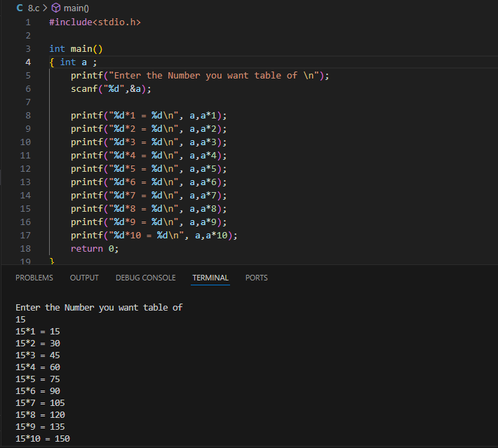Click the printf line with a*3
498x448 pixels.
pos(149,142)
